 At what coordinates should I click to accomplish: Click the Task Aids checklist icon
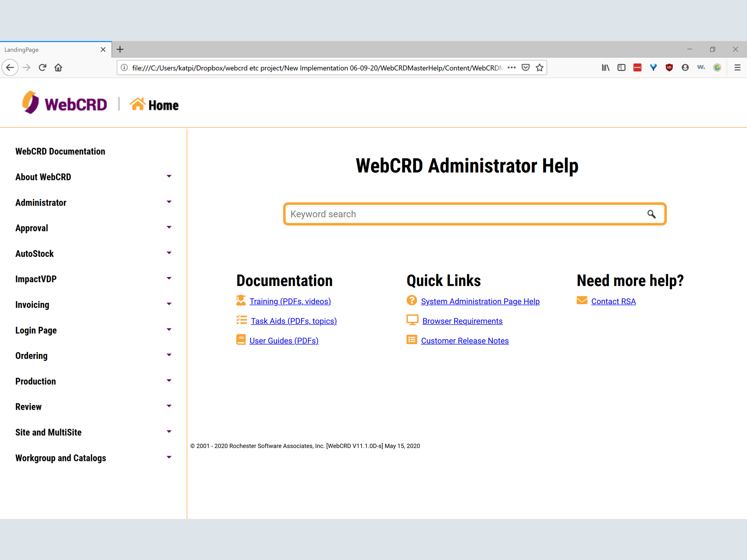(x=242, y=320)
